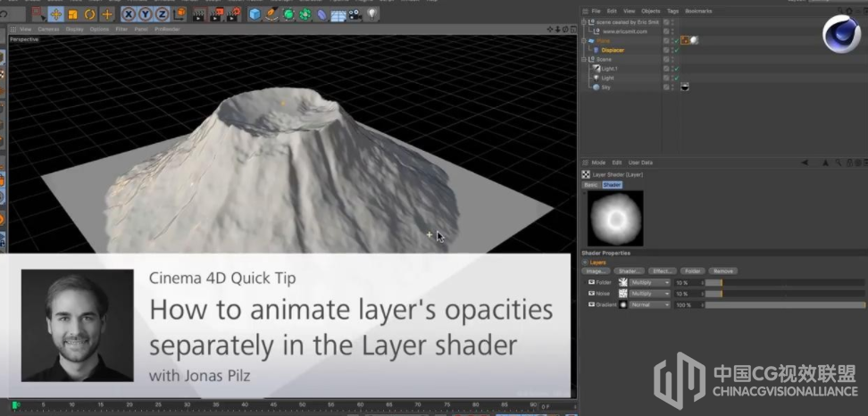Select the Light.1 object
Viewport: 868px width, 416px height.
click(x=610, y=69)
